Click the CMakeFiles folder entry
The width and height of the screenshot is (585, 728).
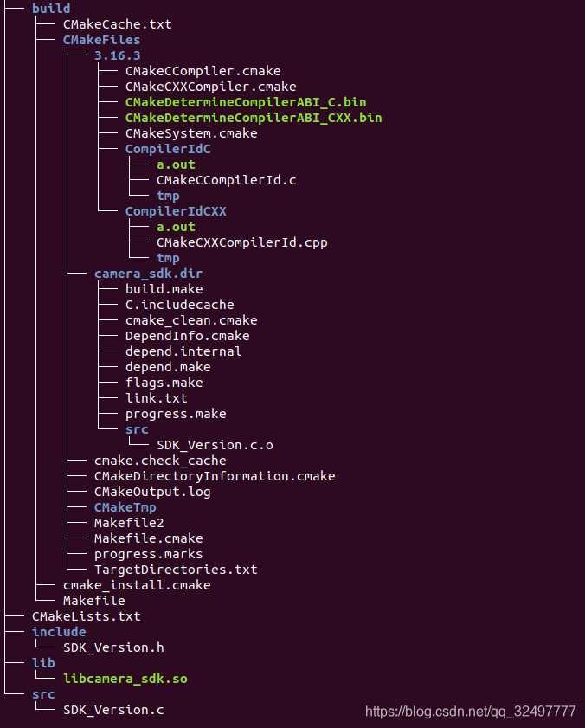click(x=101, y=40)
